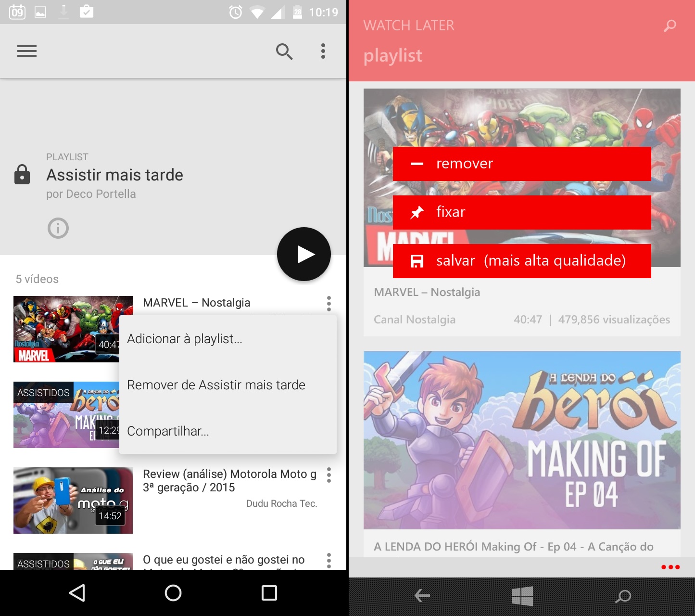
Task: Show playlist info via the info icon
Action: click(x=58, y=228)
